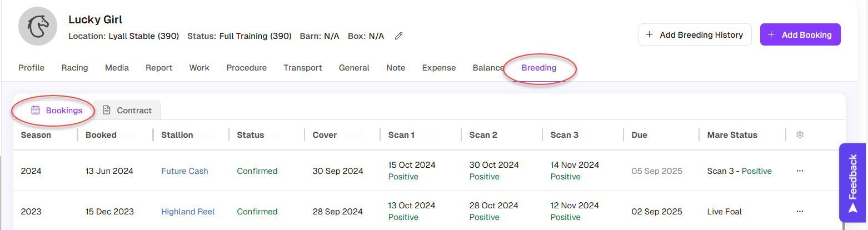Open the Highland Reel stallion link
Viewport: 868px width, 230px height.
coord(188,212)
